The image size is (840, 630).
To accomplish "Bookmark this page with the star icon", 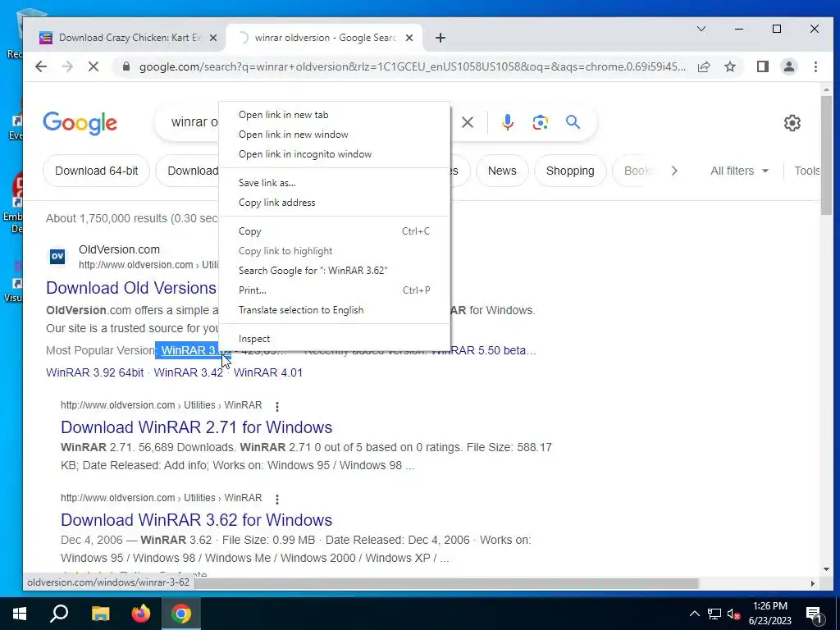I will pos(729,66).
